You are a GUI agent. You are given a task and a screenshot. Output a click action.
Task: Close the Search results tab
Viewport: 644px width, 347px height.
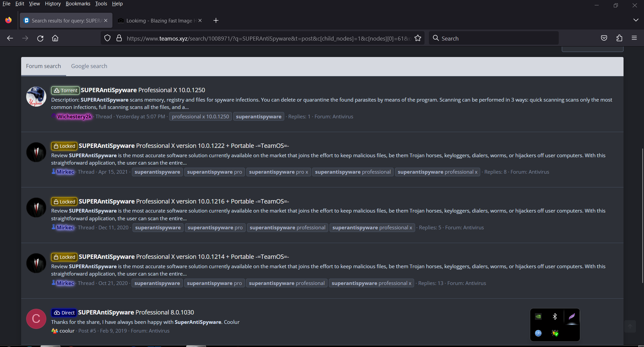coord(106,20)
